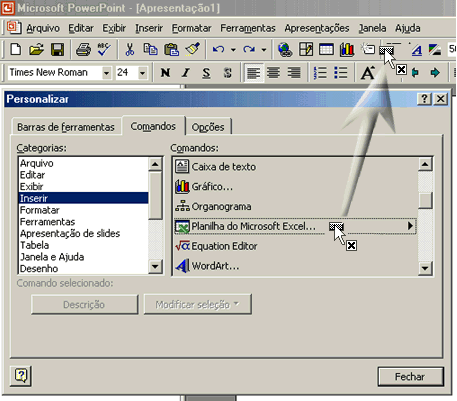
Task: Click Categorias list scroll-down arrow
Action: 155,267
